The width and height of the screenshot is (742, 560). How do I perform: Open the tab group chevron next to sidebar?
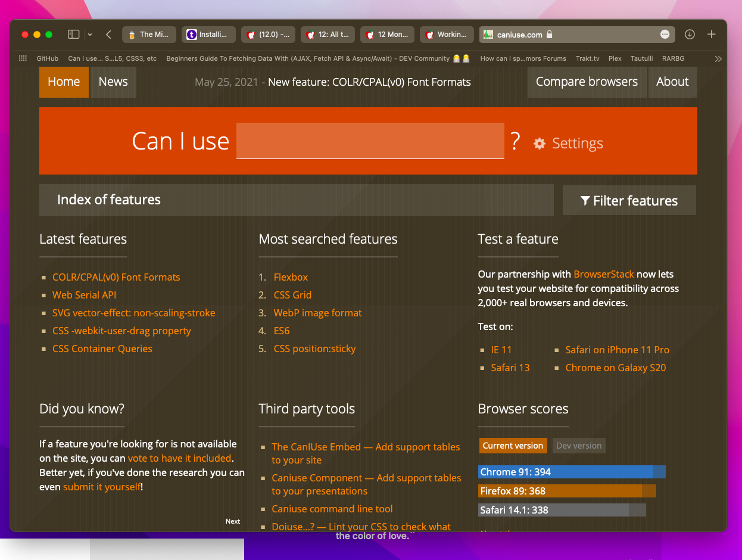click(90, 35)
